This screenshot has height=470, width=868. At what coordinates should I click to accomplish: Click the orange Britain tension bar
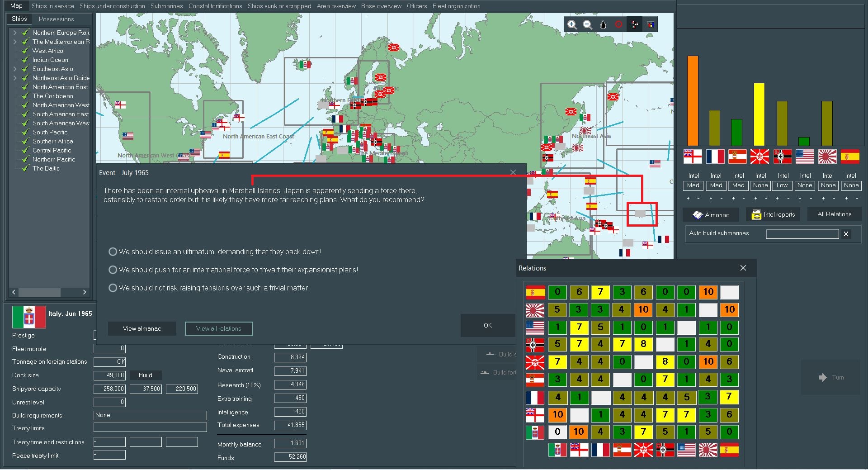click(x=693, y=101)
